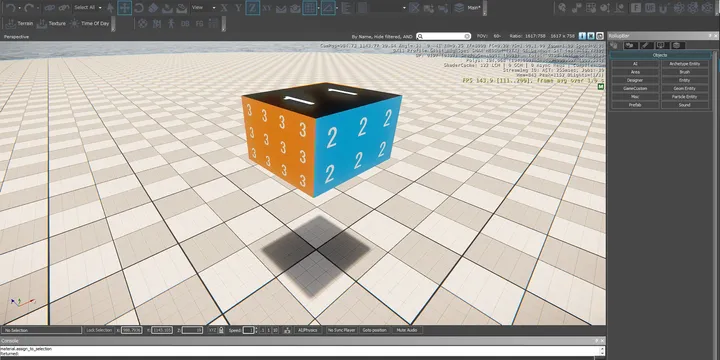Image resolution: width=720 pixels, height=360 pixels.
Task: Toggle the XY plane constraint
Action: click(x=267, y=8)
